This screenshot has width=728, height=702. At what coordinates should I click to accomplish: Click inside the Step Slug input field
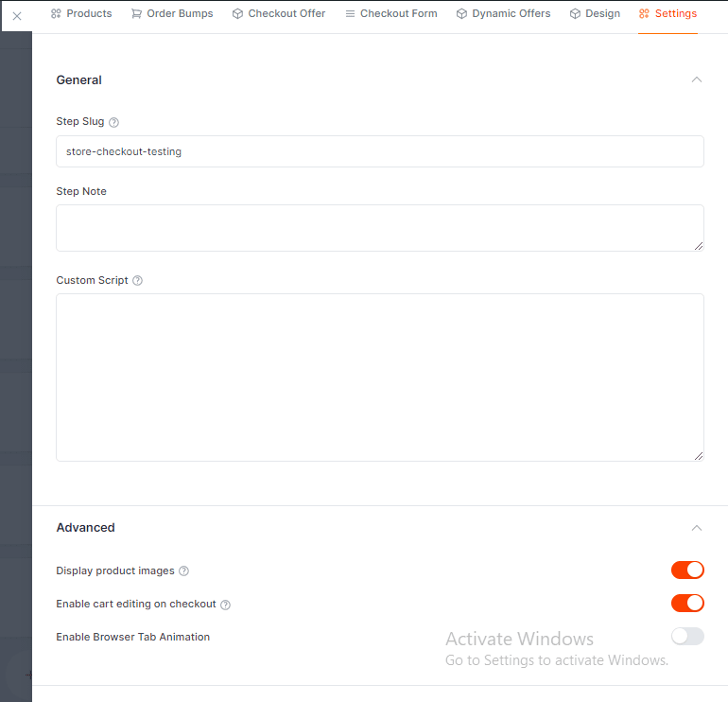[379, 151]
